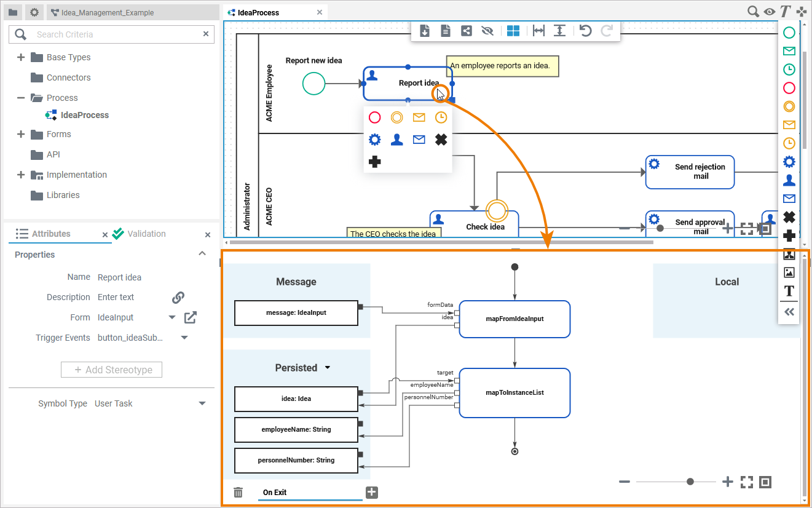Toggle the crossed-out eye visibility icon in toolbar

click(487, 31)
